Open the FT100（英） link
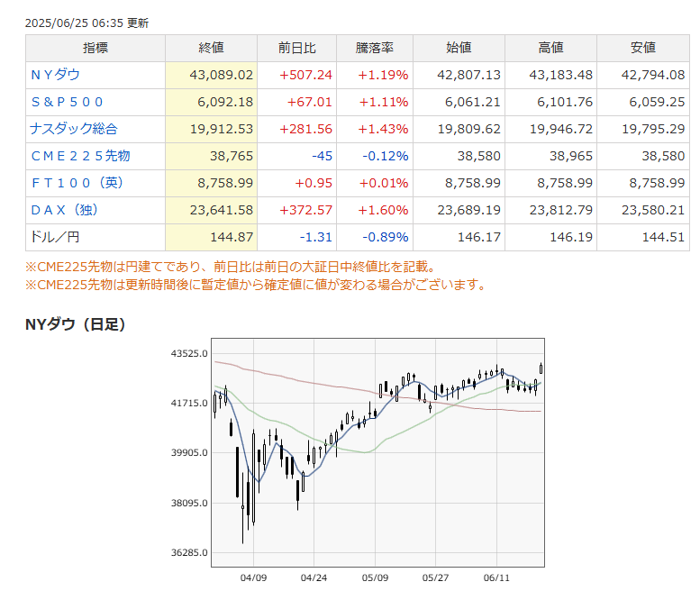Screen dimensions: 700x600 77,183
